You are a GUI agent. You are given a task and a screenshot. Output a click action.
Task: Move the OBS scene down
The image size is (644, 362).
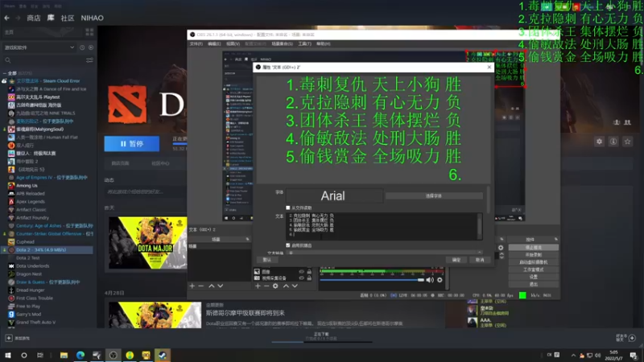point(221,286)
